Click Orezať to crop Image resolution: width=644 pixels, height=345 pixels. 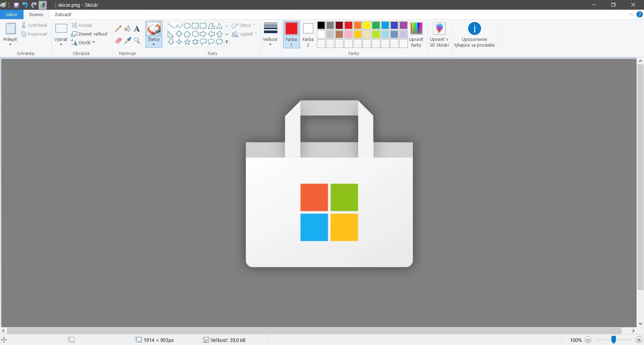(x=82, y=25)
